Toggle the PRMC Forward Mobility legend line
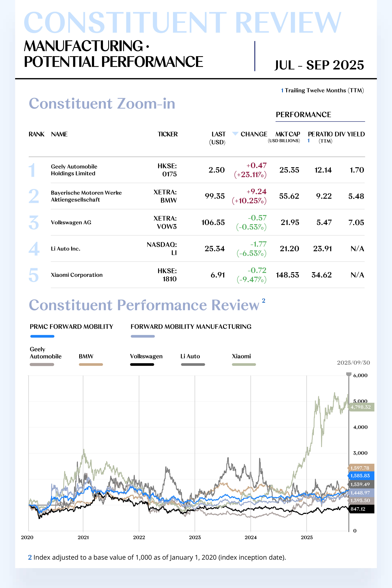This screenshot has width=392, height=588. tap(42, 336)
